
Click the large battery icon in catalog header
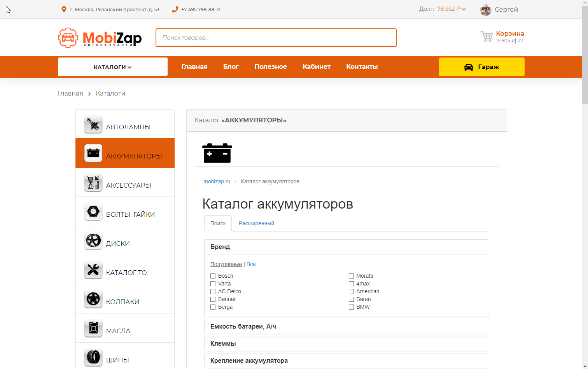[x=217, y=153]
